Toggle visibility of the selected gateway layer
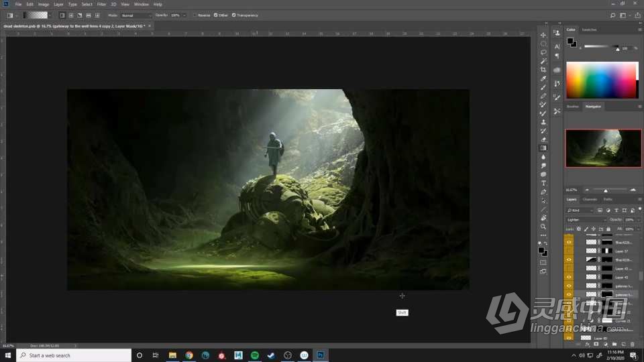Screen dimensions: 644x362 coord(569,294)
